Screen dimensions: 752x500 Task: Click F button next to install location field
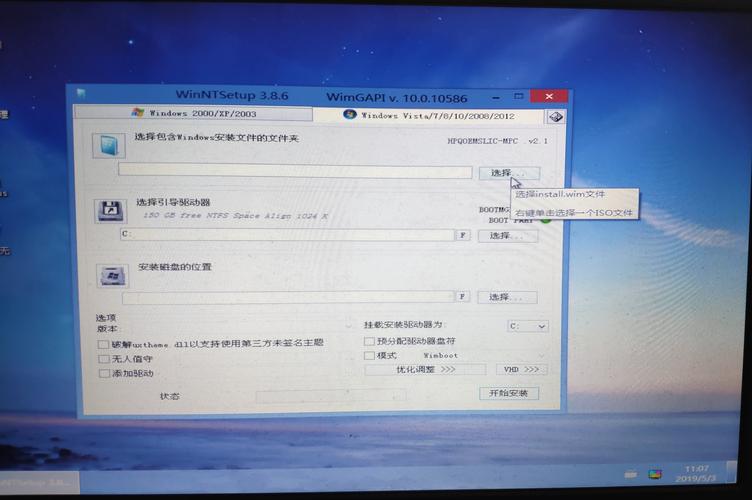pos(462,296)
